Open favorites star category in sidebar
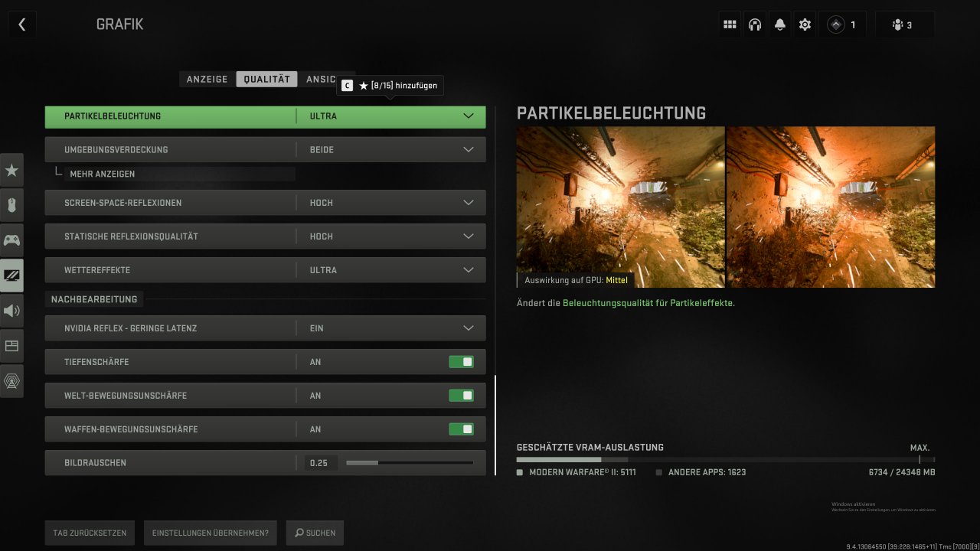 pyautogui.click(x=11, y=170)
